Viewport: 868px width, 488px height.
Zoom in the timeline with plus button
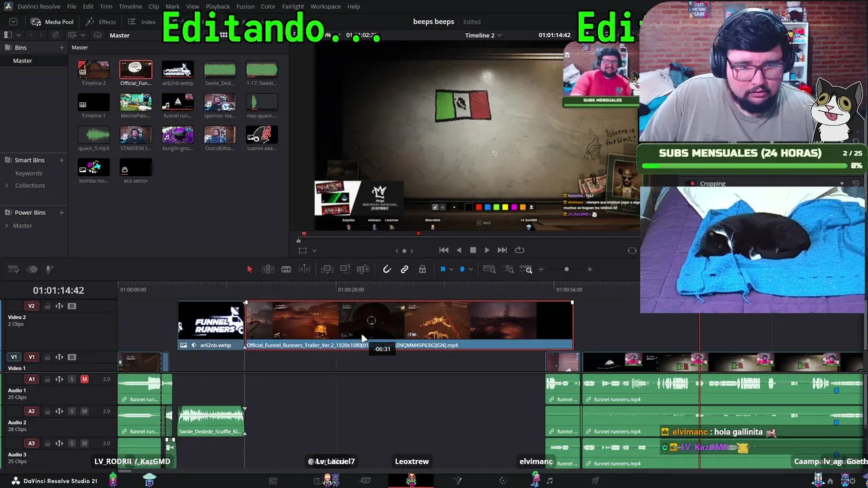pyautogui.click(x=589, y=270)
